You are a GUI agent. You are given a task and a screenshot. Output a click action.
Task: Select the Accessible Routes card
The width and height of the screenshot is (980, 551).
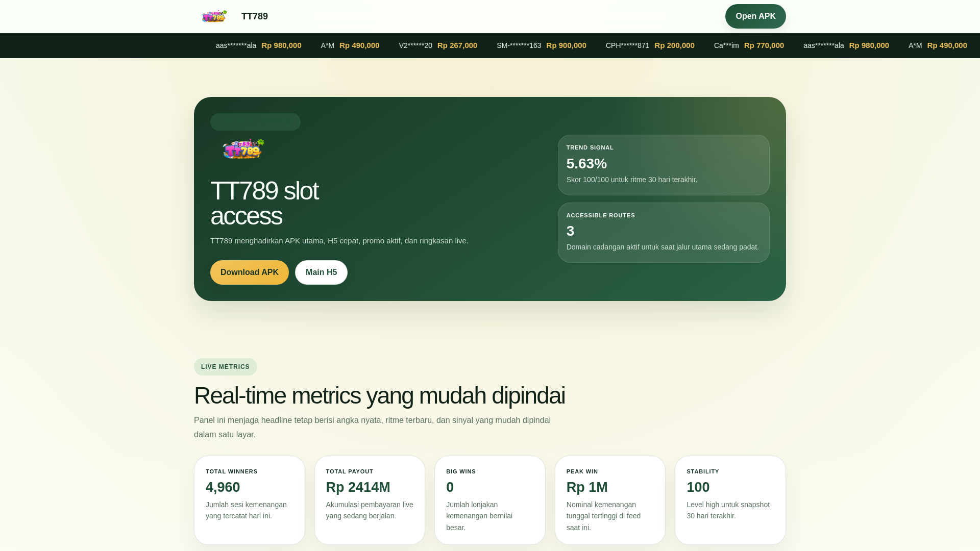click(664, 233)
